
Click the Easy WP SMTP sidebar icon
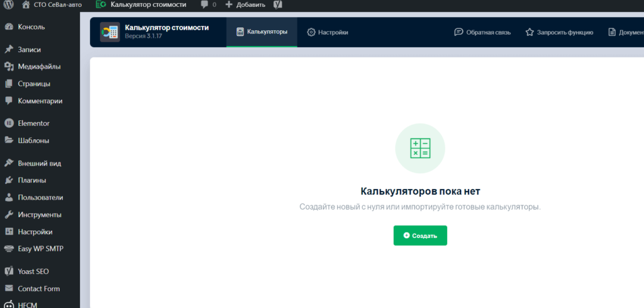point(9,249)
